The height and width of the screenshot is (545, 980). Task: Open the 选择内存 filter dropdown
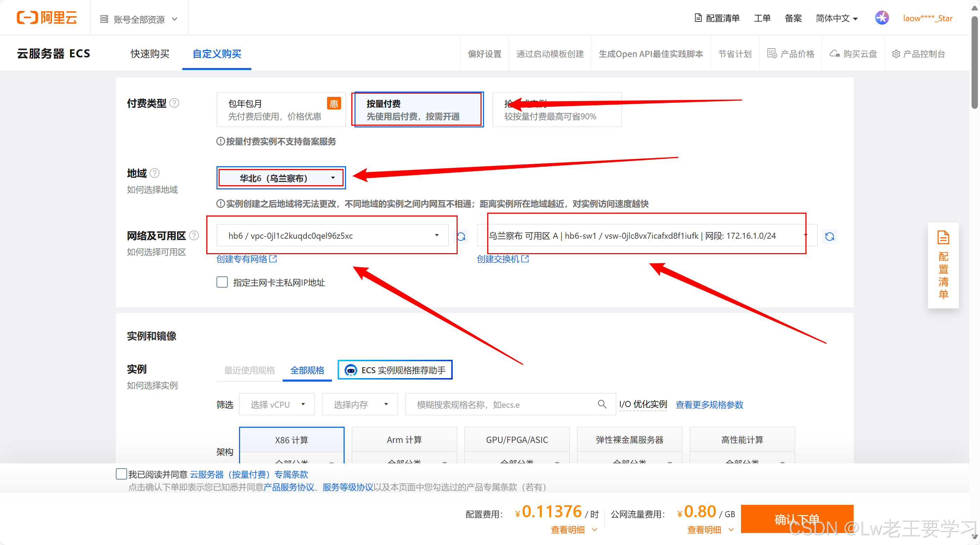[x=360, y=404]
